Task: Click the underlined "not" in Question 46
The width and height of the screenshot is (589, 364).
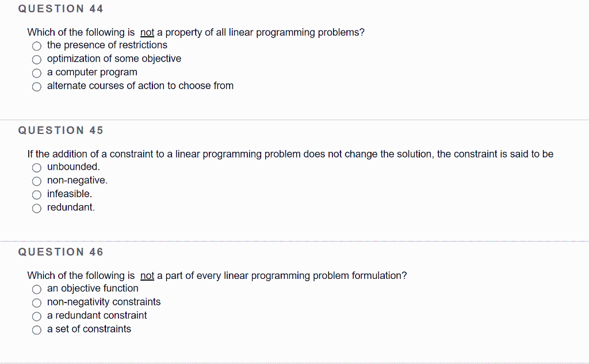Action: coord(147,275)
